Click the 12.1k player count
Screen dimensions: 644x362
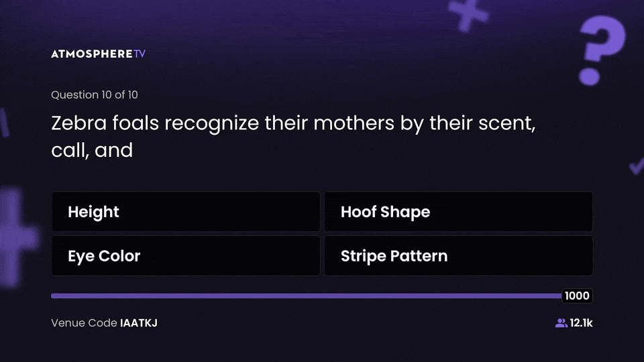pos(581,323)
